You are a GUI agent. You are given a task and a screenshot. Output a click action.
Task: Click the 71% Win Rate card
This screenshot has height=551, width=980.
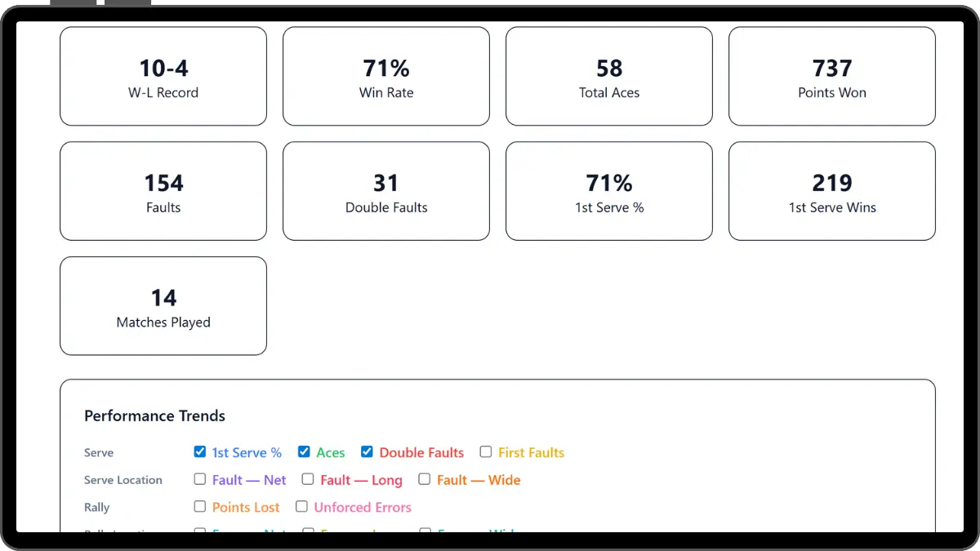[x=385, y=76]
